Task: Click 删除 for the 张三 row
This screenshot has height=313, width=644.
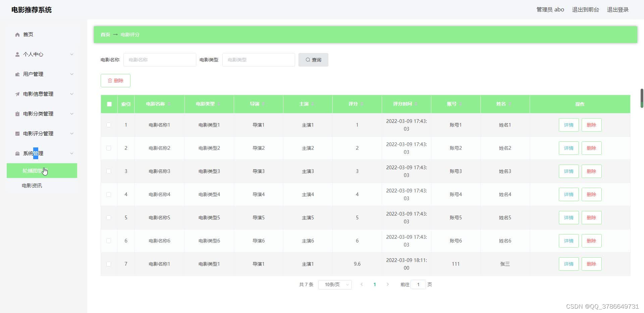Action: [591, 264]
